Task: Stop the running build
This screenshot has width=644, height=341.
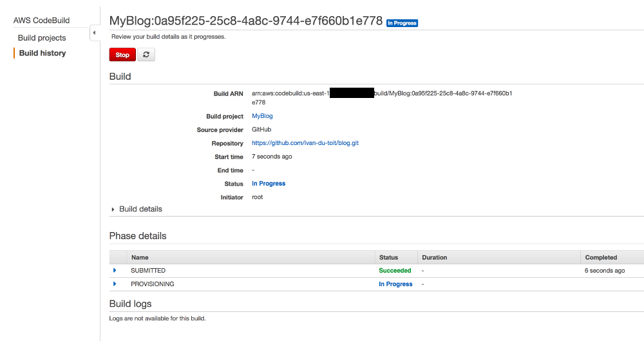Action: point(122,55)
